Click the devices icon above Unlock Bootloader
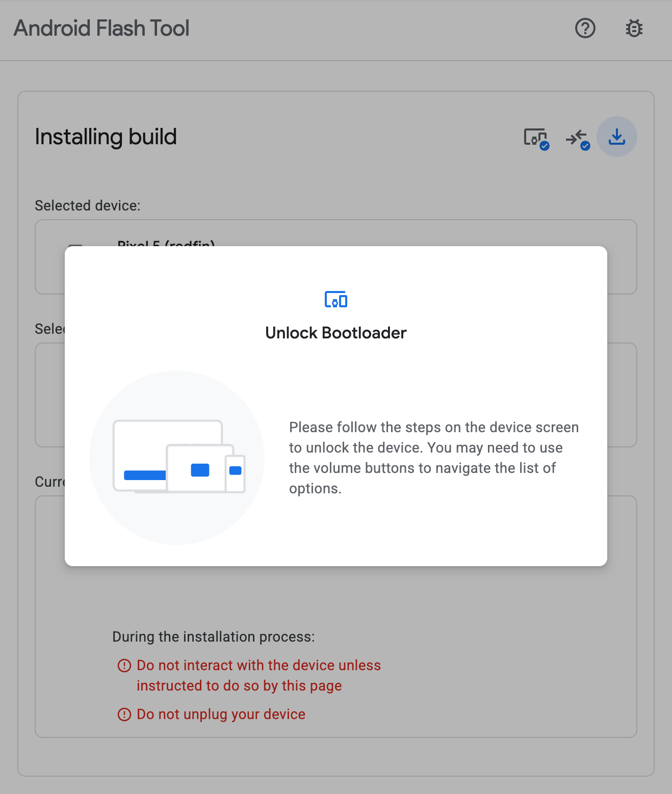 [x=336, y=299]
